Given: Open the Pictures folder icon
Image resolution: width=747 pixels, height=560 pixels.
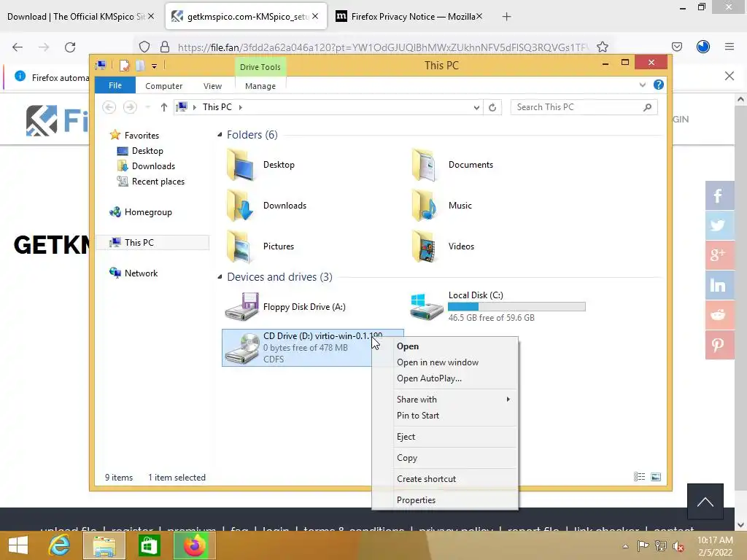Looking at the screenshot, I should (x=241, y=246).
